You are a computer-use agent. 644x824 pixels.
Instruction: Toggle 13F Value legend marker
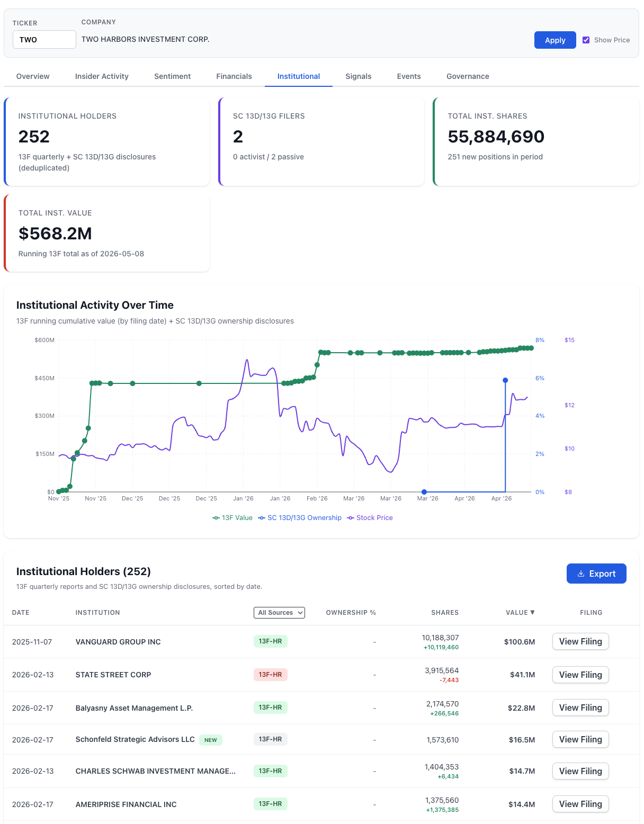tap(216, 518)
